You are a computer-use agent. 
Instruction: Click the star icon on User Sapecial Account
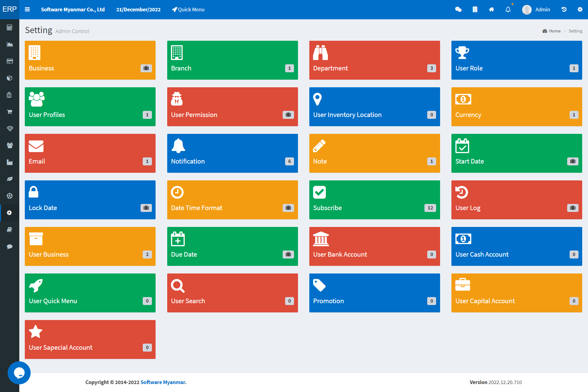(x=36, y=332)
